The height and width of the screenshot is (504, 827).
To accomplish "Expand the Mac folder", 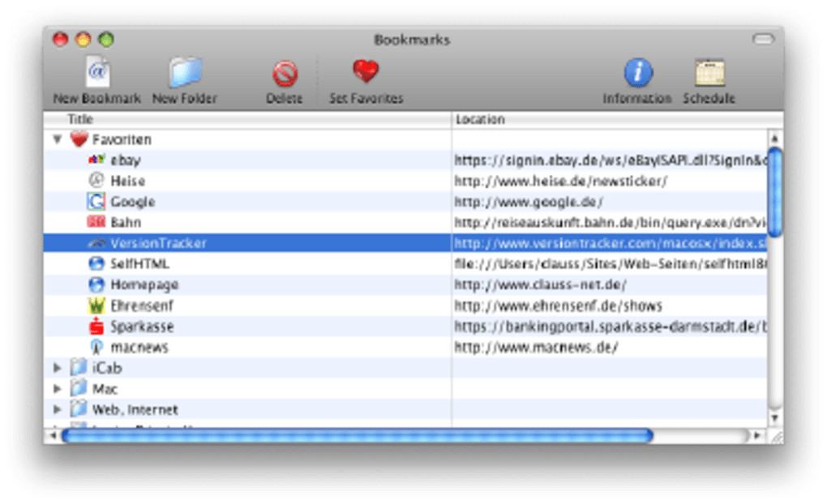I will tap(58, 389).
